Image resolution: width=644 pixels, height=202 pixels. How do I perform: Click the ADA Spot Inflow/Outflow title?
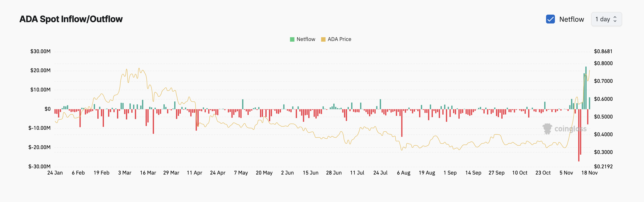[71, 19]
